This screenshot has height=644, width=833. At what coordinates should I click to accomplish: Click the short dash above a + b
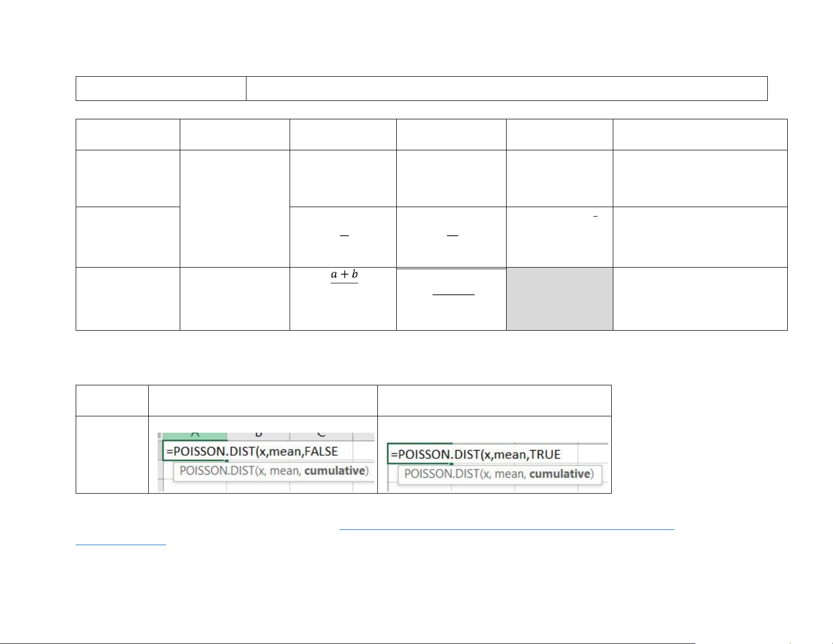click(344, 236)
